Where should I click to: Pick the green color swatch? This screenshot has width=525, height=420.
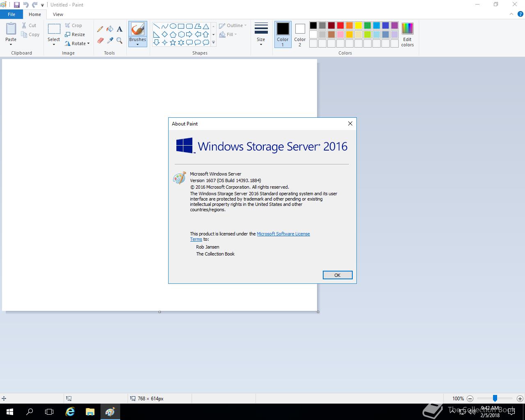pos(367,25)
